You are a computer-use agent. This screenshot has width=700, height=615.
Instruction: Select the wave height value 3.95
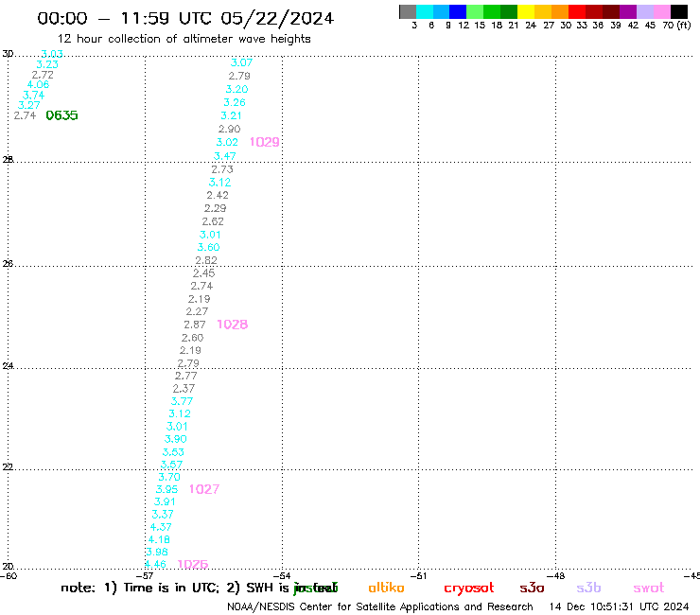166,489
